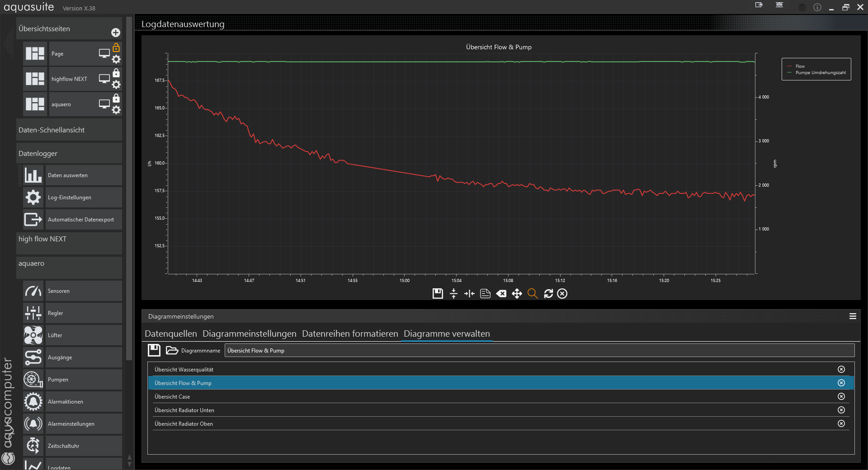Open Log-Einstellungen in the sidebar
Image resolution: width=868 pixels, height=470 pixels.
click(70, 197)
